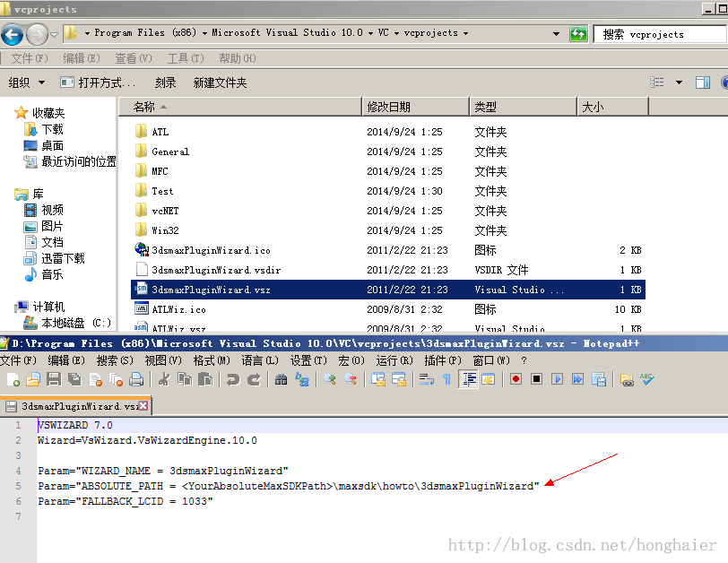Click the 刻录 toolbar button
This screenshot has width=728, height=563.
165,82
